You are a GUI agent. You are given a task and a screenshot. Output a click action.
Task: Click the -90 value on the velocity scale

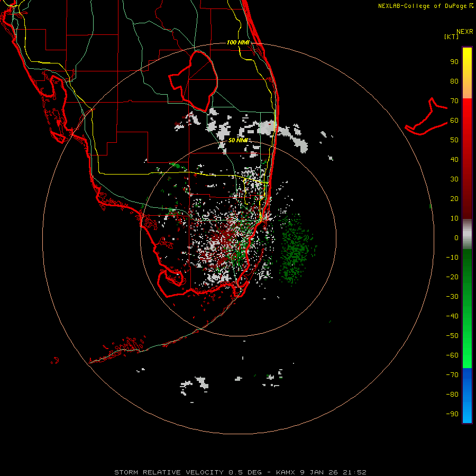452,414
